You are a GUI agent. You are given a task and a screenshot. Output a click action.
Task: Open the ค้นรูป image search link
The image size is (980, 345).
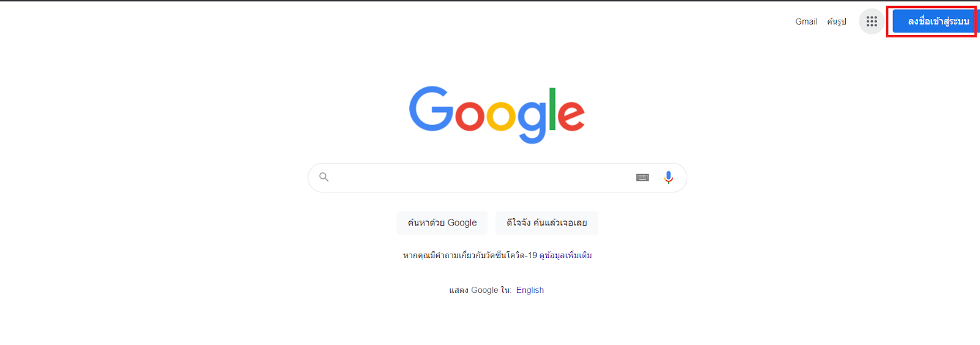pyautogui.click(x=837, y=21)
